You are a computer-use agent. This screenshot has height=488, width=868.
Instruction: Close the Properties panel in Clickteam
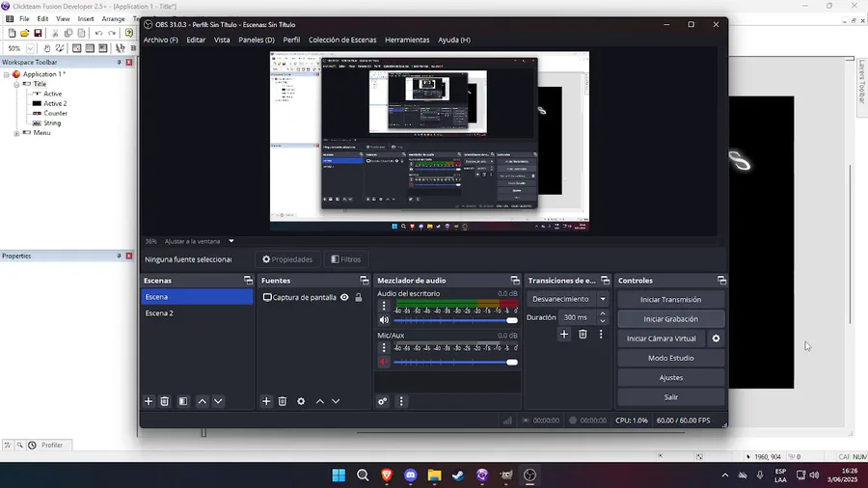(x=129, y=256)
